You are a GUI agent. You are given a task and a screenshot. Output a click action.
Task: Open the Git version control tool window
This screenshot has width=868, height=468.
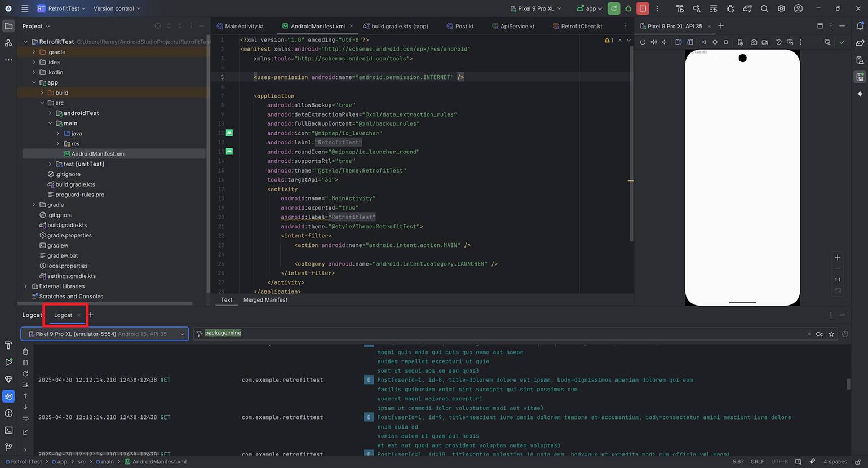tap(8, 447)
